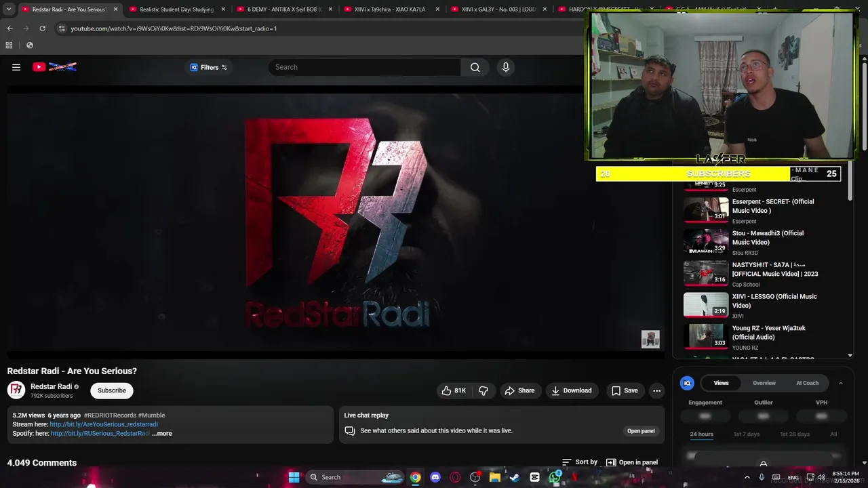This screenshot has width=868, height=488.
Task: Click the Windows taskbar search box
Action: [355, 477]
